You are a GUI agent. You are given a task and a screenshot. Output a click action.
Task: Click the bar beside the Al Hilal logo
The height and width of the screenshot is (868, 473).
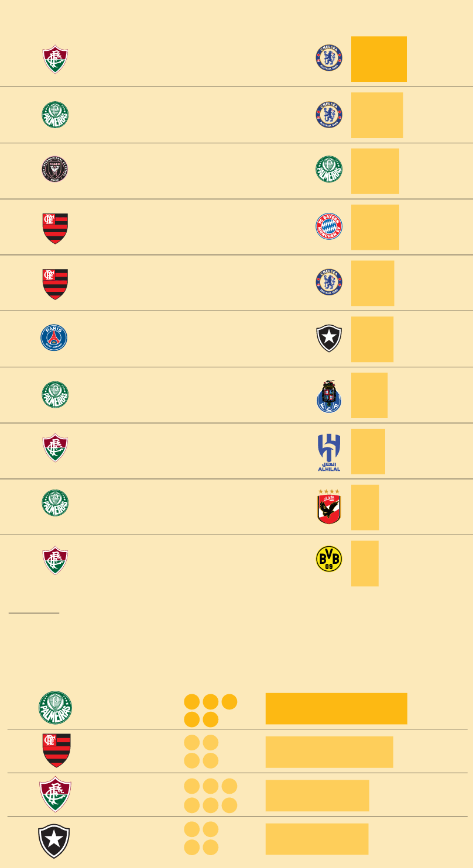tap(368, 451)
